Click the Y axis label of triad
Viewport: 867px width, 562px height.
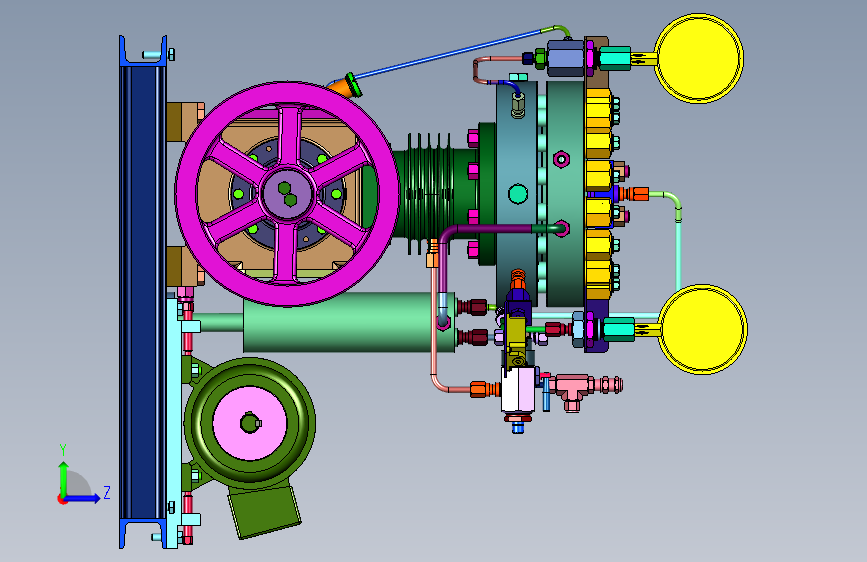(x=63, y=450)
